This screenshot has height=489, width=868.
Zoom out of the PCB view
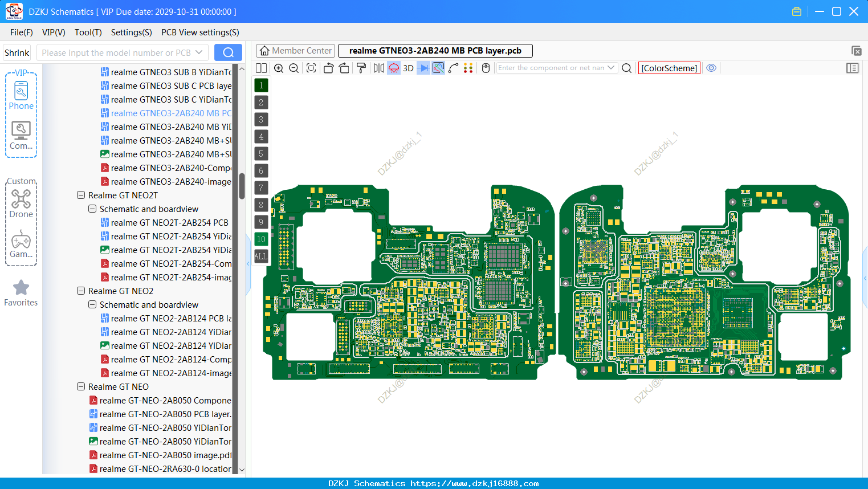(294, 68)
